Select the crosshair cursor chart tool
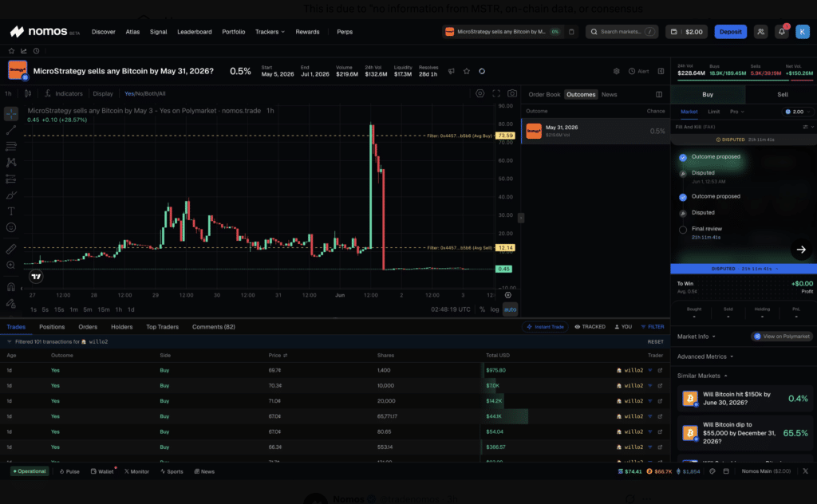The image size is (817, 504). 11,113
